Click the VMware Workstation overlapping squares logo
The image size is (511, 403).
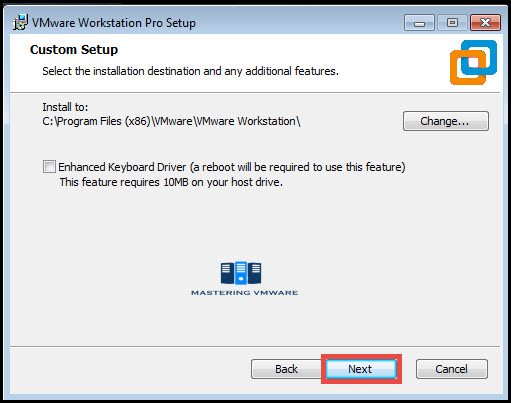click(473, 62)
